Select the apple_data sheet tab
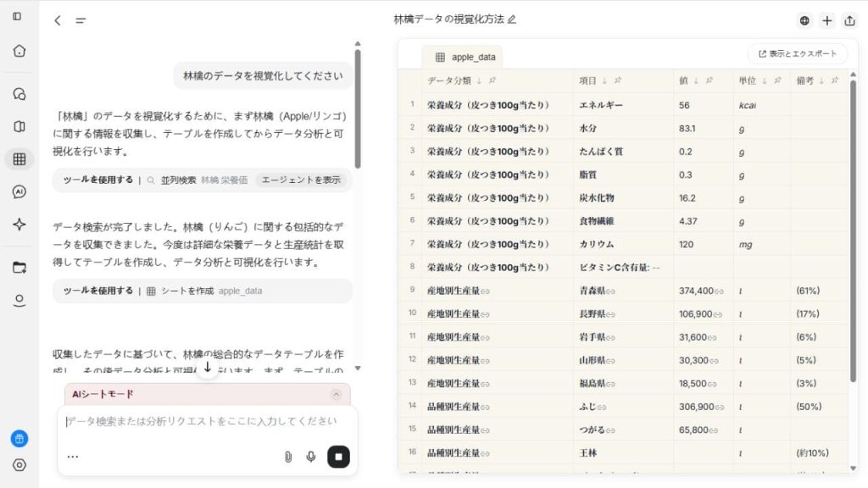The height and width of the screenshot is (488, 868). coord(465,57)
